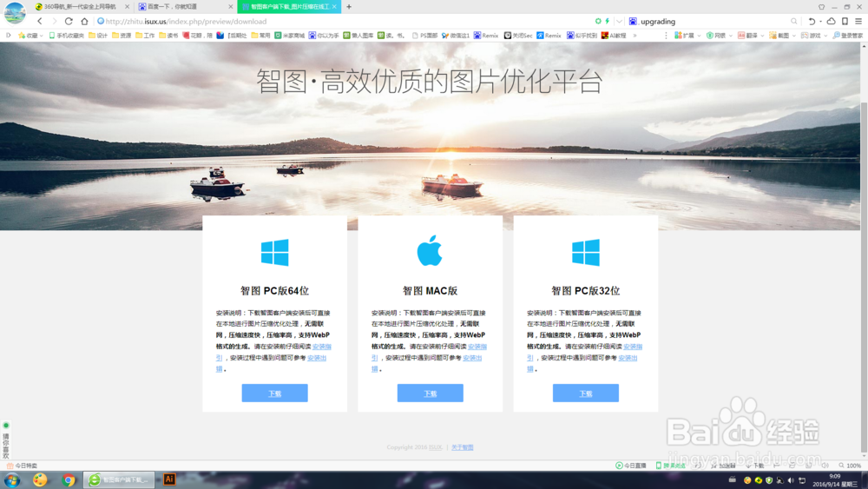Click the page vertical scrollbar
The image size is (868, 489).
[x=865, y=277]
